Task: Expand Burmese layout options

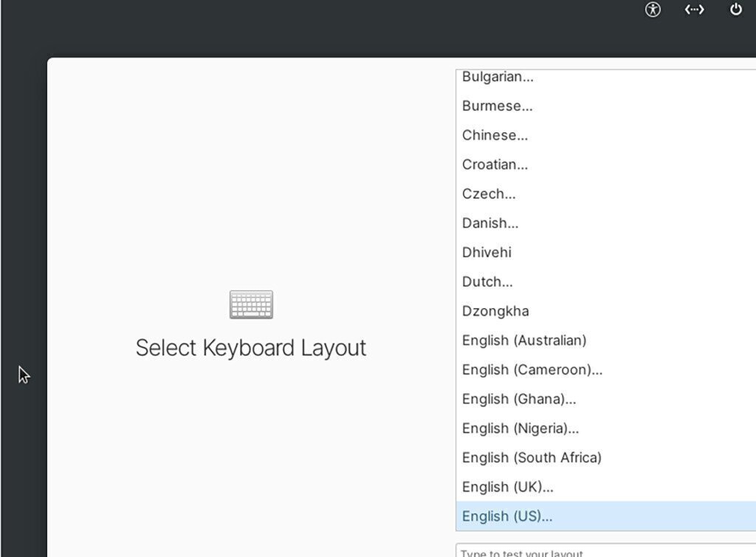Action: point(498,106)
